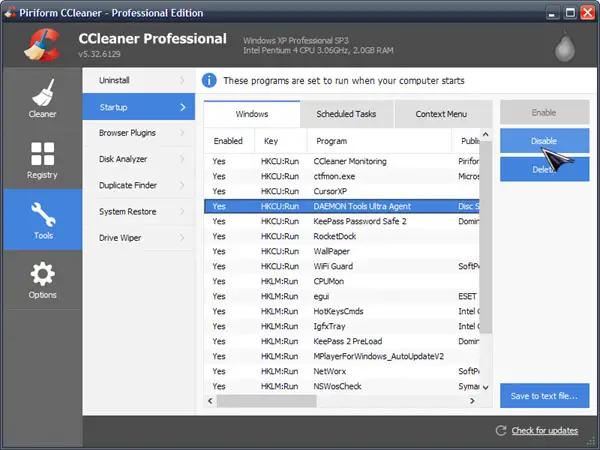600x450 pixels.
Task: Select CPUMon startup entry
Action: pos(342,281)
